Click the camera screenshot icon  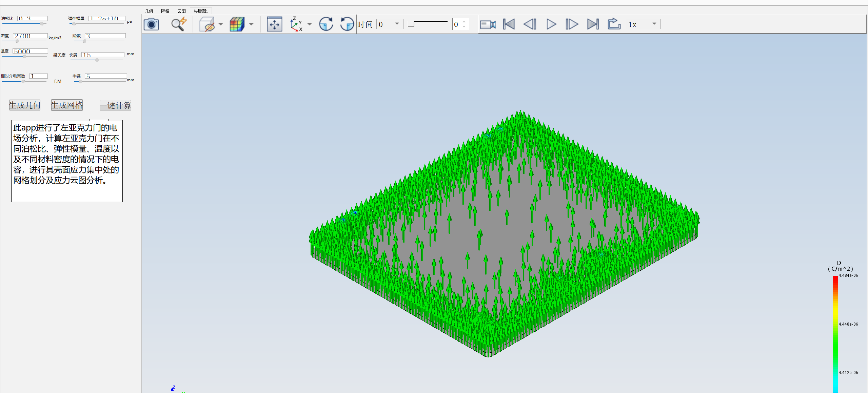[151, 24]
